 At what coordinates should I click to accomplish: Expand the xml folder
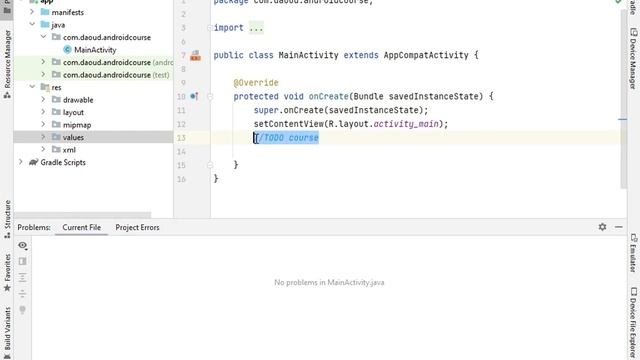[x=43, y=149]
